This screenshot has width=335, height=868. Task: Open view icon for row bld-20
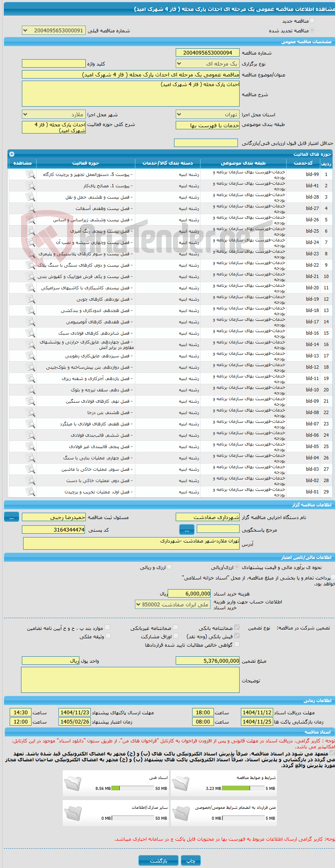[30, 288]
